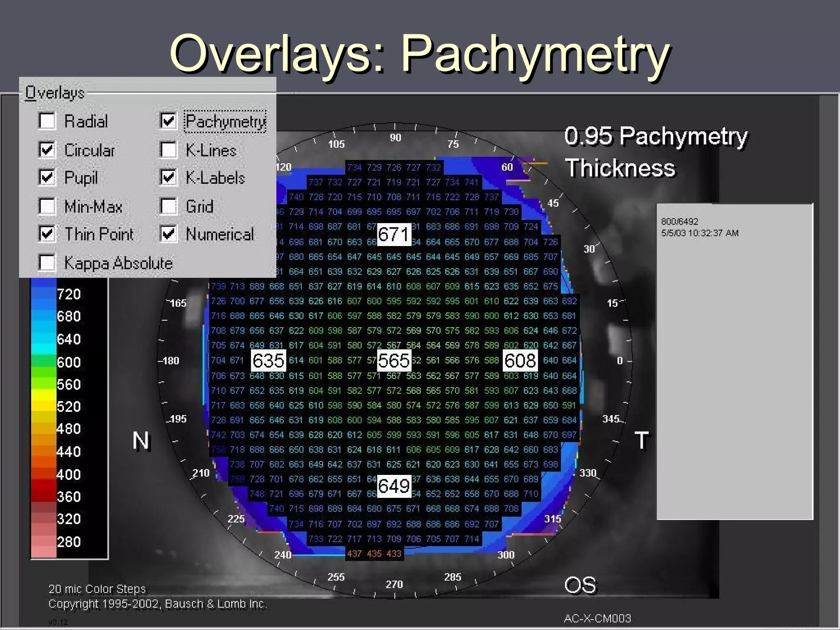Click the 105 degree axis marker

pyautogui.click(x=336, y=144)
